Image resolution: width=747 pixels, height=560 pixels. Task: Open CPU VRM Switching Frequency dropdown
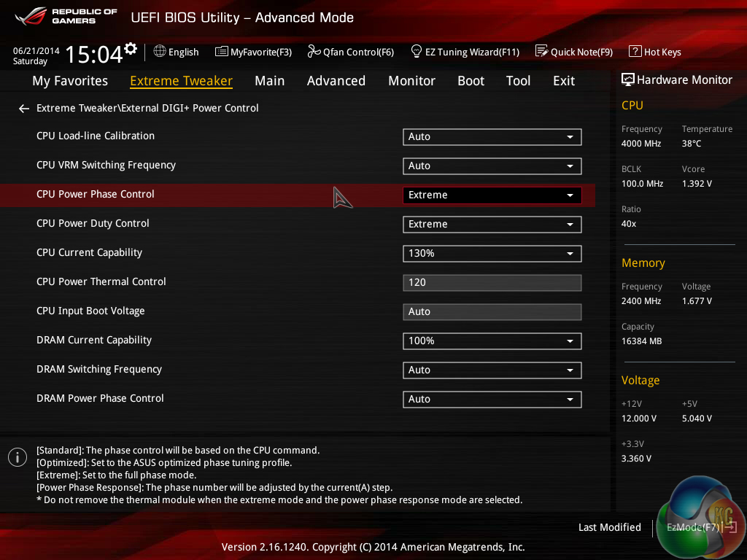tap(492, 166)
